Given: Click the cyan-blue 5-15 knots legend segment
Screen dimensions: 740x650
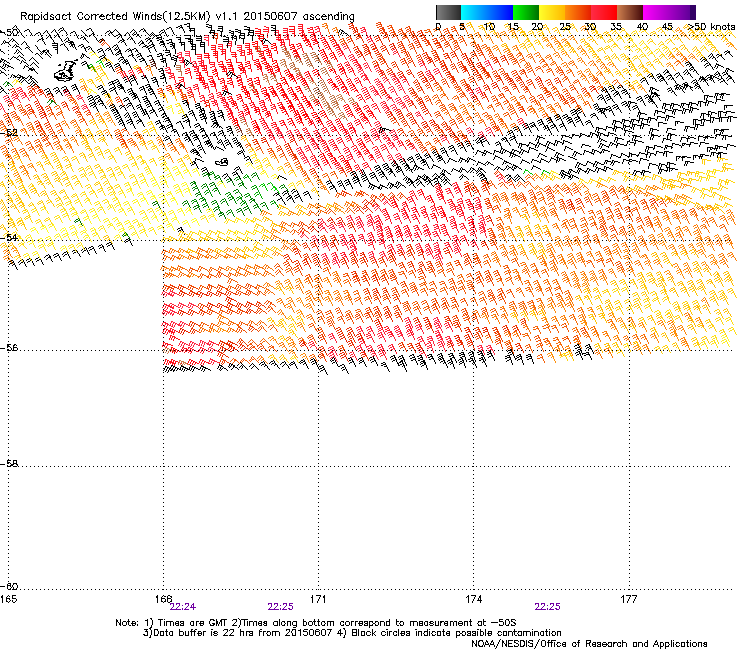Looking at the screenshot, I should (x=487, y=12).
